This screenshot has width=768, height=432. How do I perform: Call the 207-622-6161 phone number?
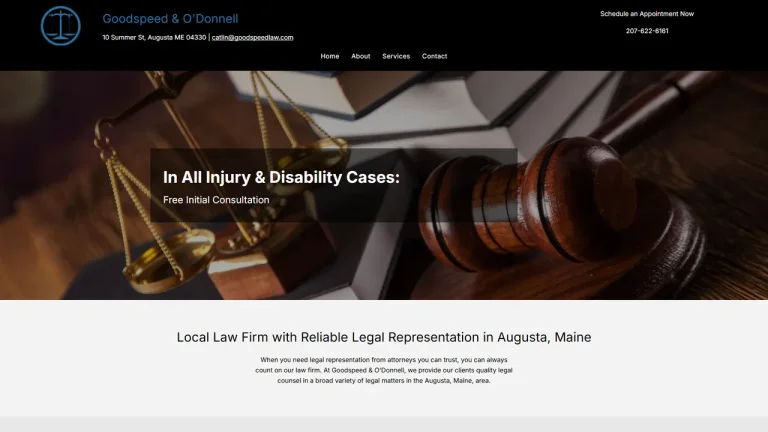[x=647, y=31]
